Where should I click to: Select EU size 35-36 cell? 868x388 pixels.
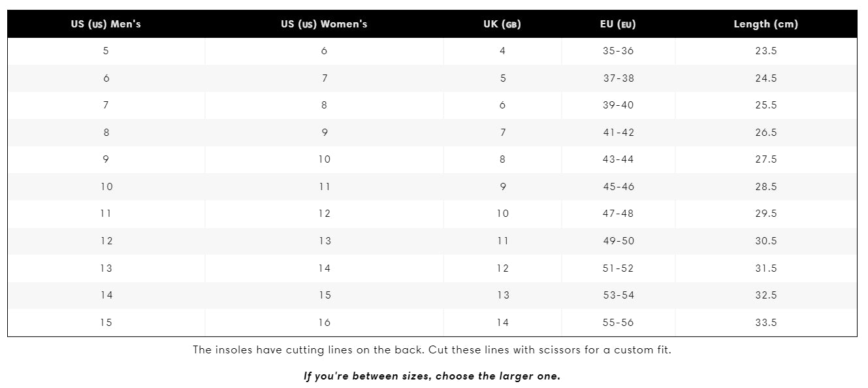(618, 51)
